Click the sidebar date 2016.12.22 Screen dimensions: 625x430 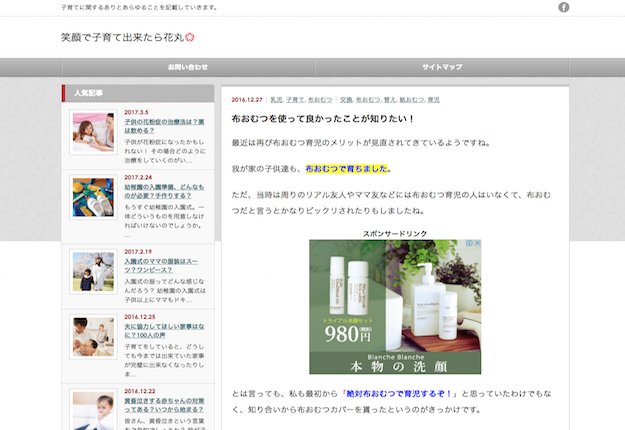pyautogui.click(x=140, y=391)
